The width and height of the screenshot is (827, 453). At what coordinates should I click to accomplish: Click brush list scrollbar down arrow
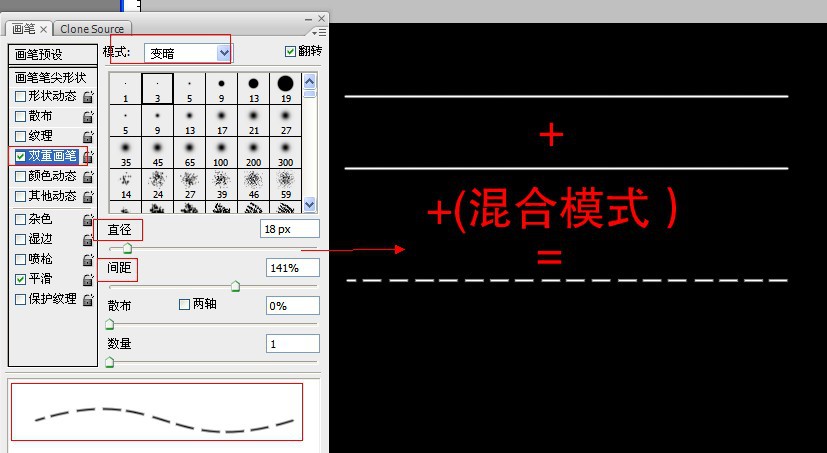coord(310,205)
